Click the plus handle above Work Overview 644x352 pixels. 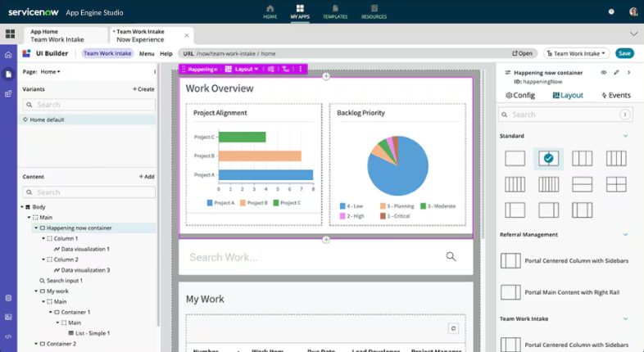point(326,76)
